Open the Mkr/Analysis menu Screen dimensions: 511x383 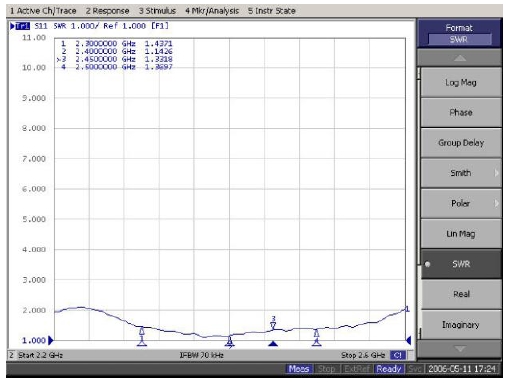(212, 11)
